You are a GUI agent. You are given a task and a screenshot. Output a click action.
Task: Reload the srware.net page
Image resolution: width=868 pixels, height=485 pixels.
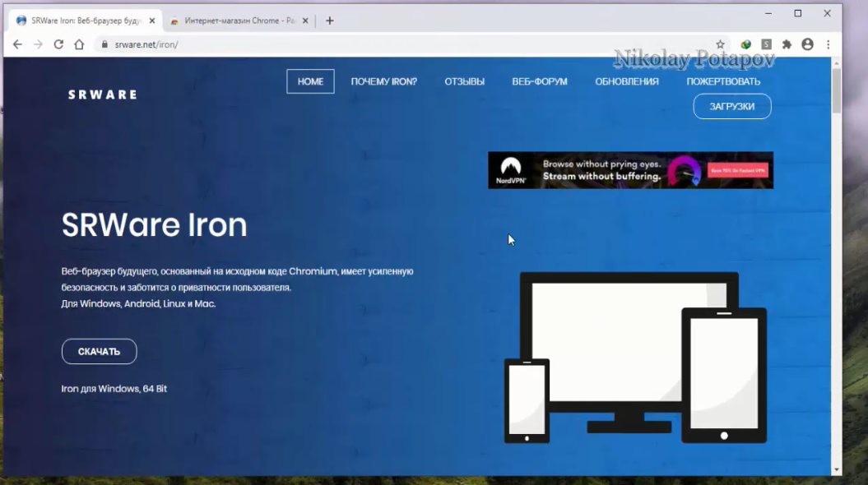(58, 44)
